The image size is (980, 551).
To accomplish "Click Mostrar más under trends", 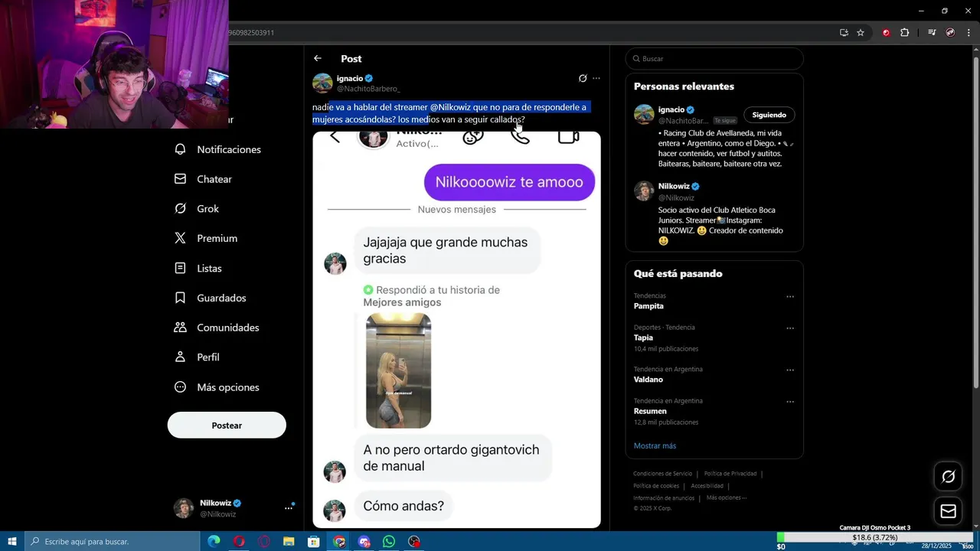I will [655, 445].
